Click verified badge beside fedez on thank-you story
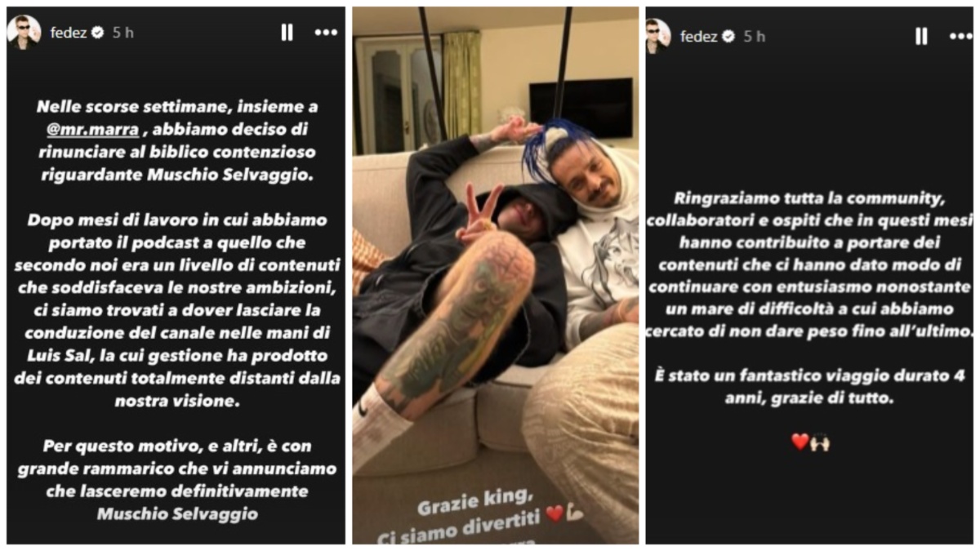 (x=729, y=37)
